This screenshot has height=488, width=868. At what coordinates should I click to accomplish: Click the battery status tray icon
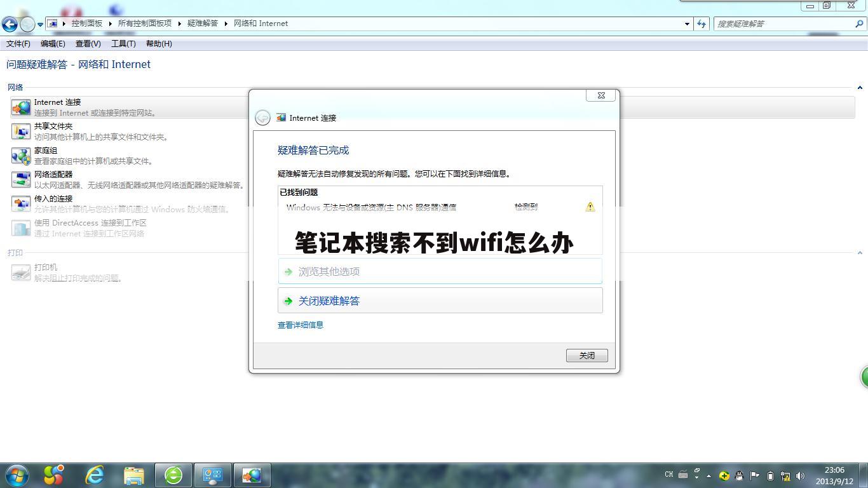coord(770,475)
